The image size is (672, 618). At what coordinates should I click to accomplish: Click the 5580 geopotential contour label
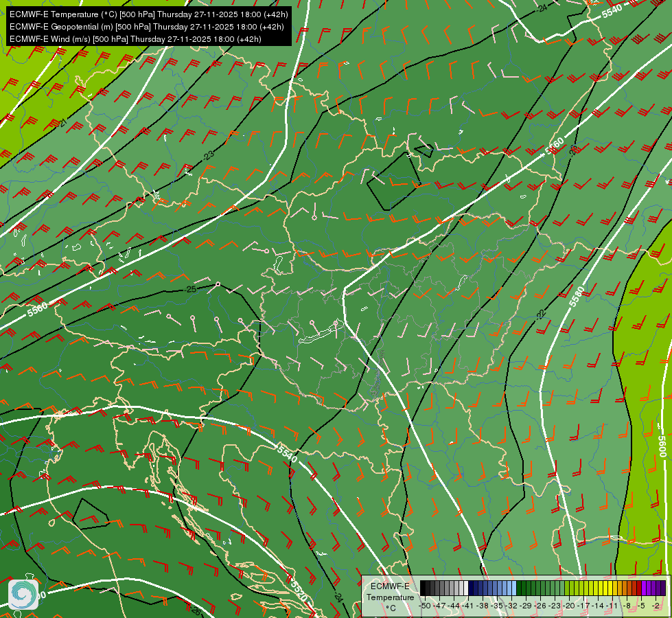point(577,297)
